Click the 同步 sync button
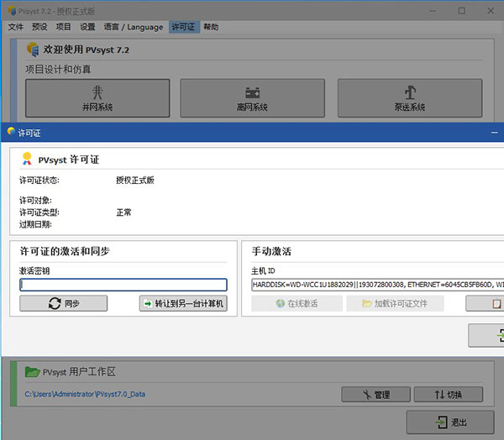The height and width of the screenshot is (440, 504). (64, 303)
